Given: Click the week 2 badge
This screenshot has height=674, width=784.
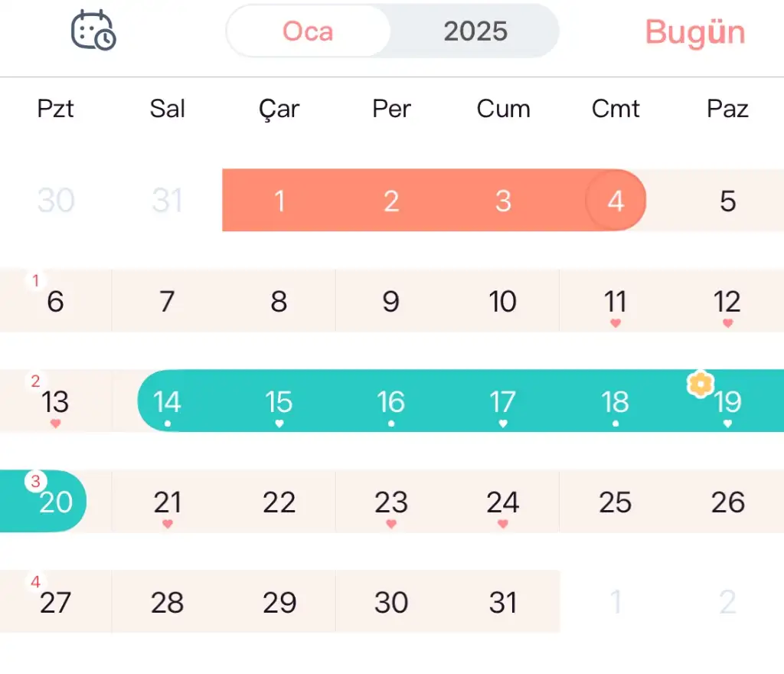Looking at the screenshot, I should 35,381.
